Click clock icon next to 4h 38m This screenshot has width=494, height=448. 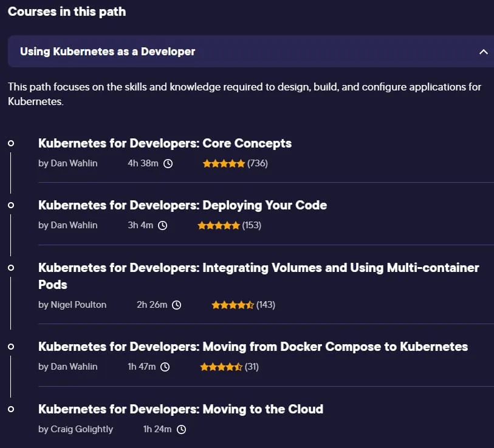point(168,164)
